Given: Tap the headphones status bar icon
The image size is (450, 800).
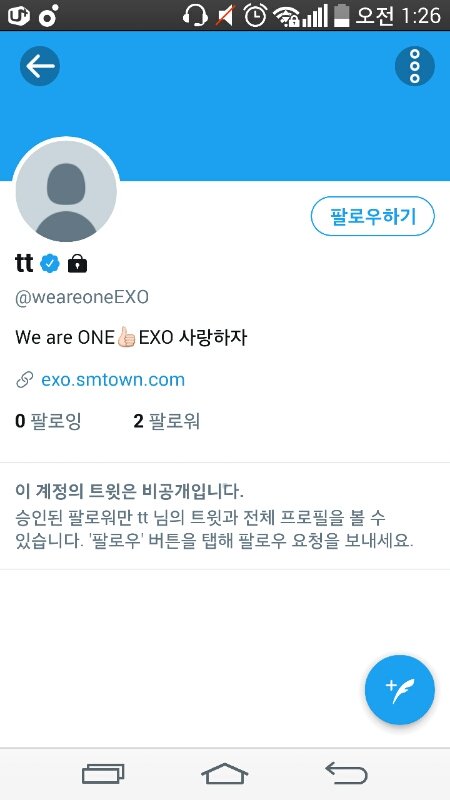Looking at the screenshot, I should (195, 15).
